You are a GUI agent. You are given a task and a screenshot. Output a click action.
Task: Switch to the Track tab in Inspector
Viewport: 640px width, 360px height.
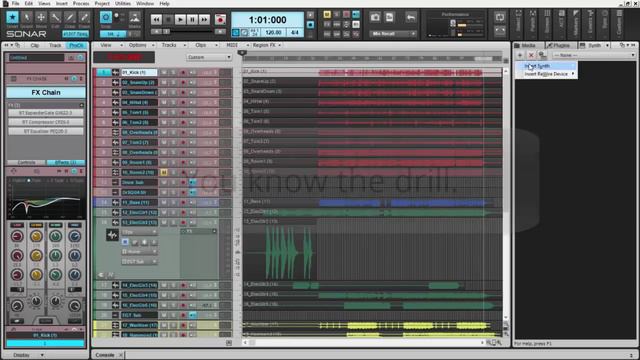pos(55,46)
